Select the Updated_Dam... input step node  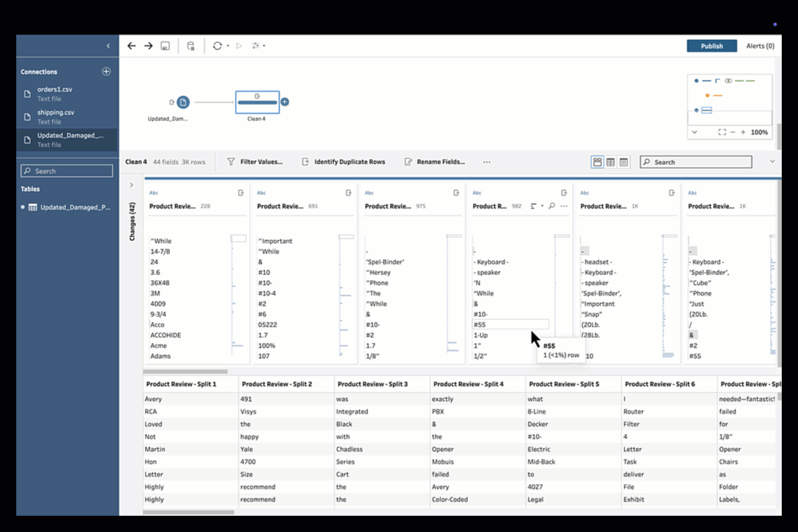tap(183, 102)
